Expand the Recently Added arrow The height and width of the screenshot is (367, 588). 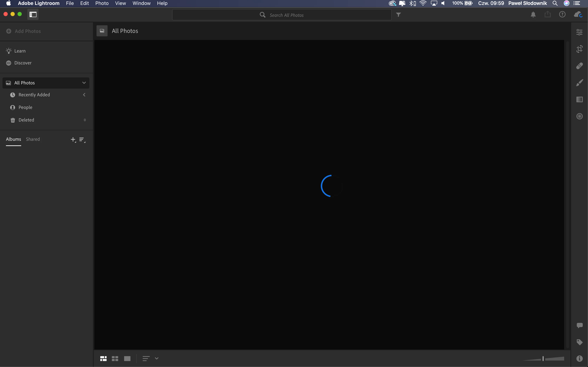pyautogui.click(x=84, y=95)
